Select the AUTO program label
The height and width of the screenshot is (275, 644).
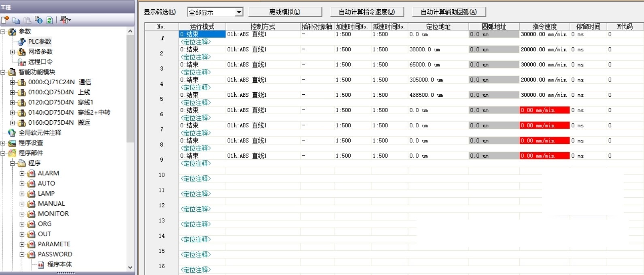click(47, 183)
